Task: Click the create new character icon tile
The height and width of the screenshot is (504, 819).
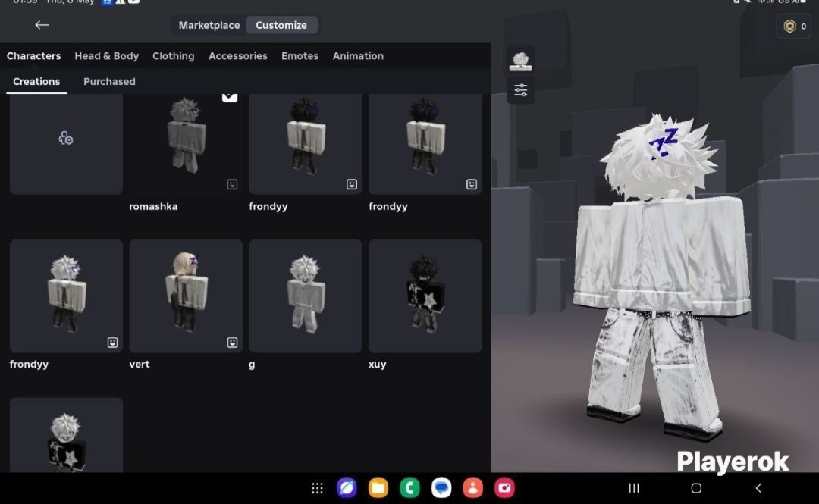Action: tap(66, 139)
